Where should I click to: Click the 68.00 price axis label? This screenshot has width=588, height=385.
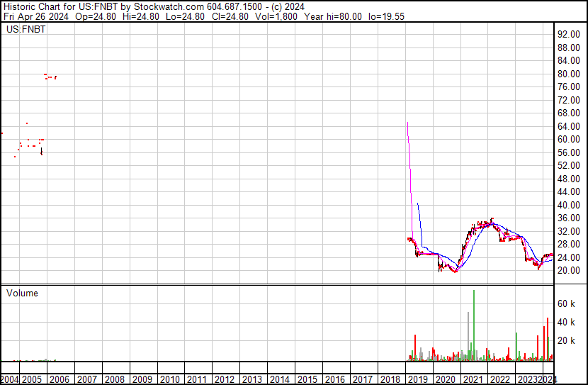pyautogui.click(x=569, y=113)
